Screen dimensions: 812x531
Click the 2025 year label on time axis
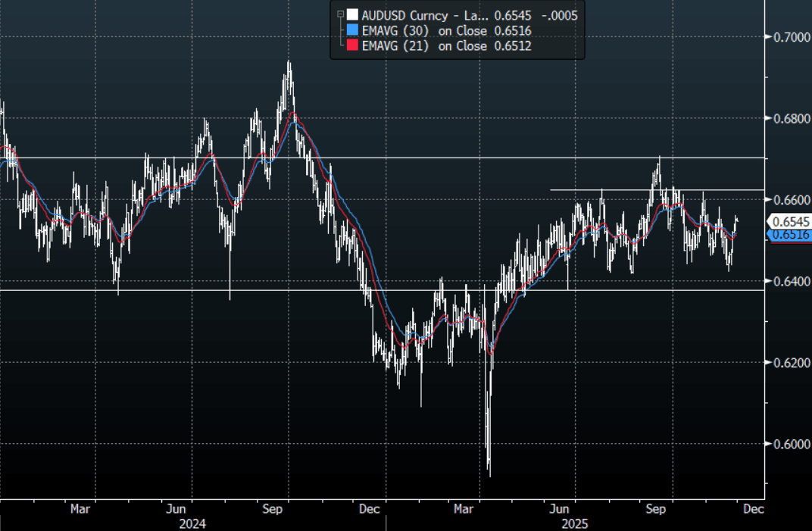(x=576, y=523)
